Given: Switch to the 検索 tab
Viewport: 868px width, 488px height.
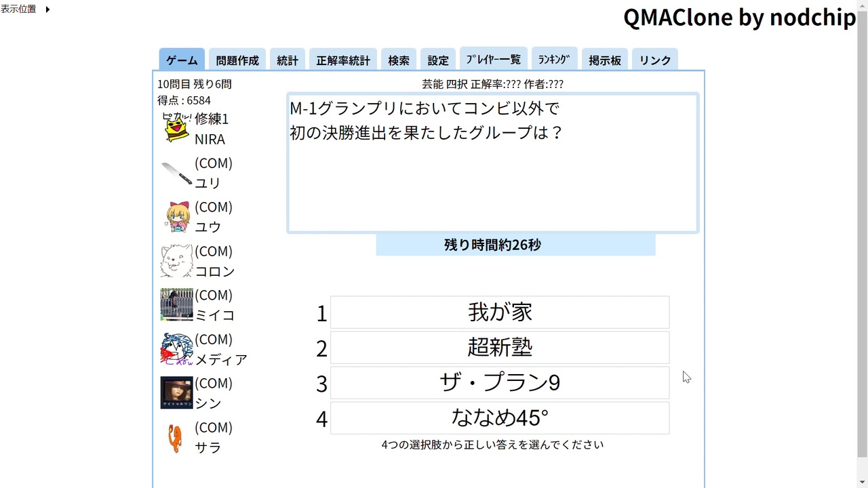Looking at the screenshot, I should (399, 60).
